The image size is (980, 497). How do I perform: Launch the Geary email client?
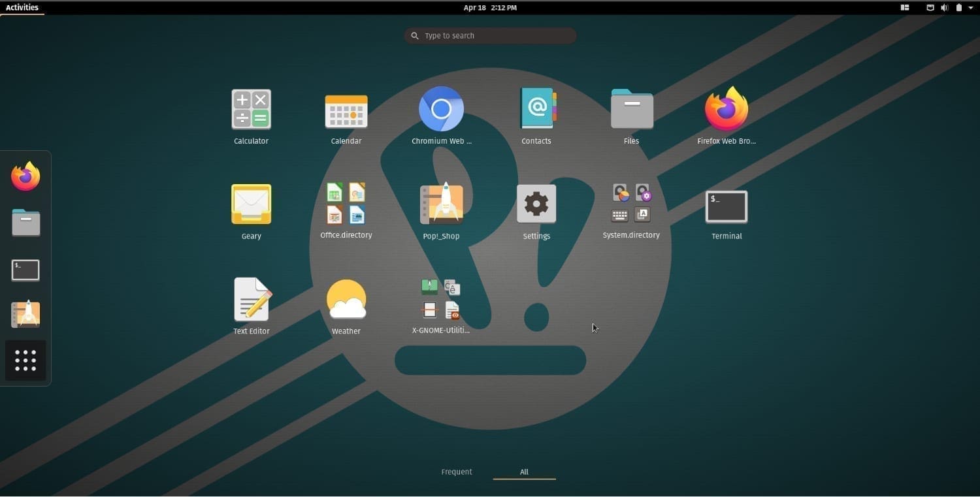pyautogui.click(x=251, y=204)
